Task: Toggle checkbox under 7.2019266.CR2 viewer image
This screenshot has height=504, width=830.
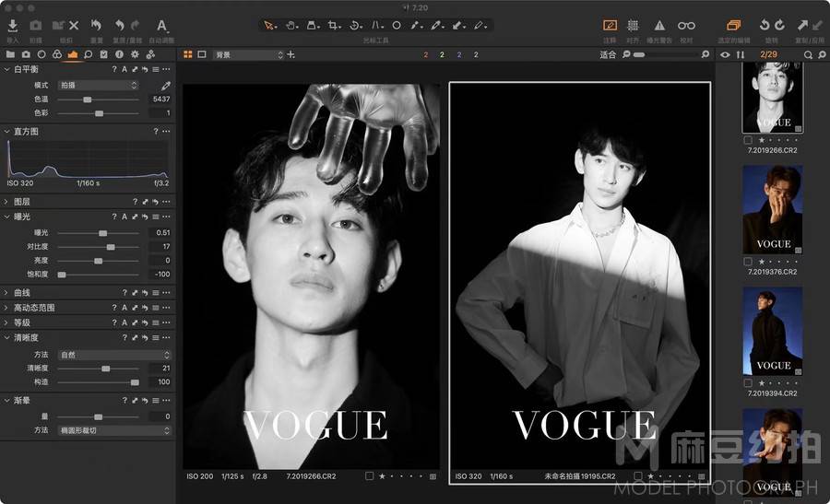Action: point(370,476)
